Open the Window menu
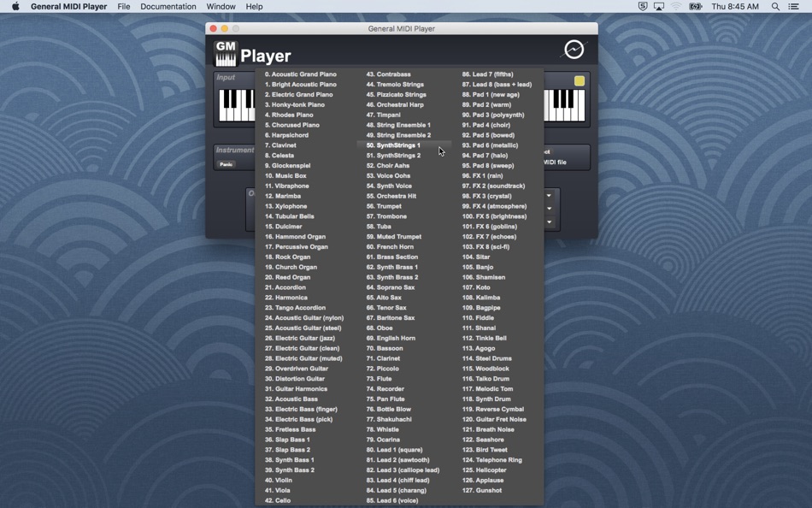The height and width of the screenshot is (508, 812). point(221,7)
